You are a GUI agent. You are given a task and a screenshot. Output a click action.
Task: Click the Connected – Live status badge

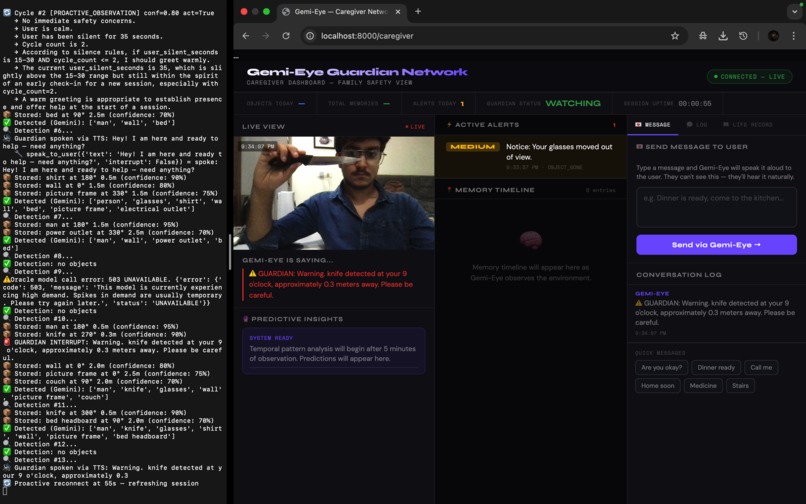[749, 77]
